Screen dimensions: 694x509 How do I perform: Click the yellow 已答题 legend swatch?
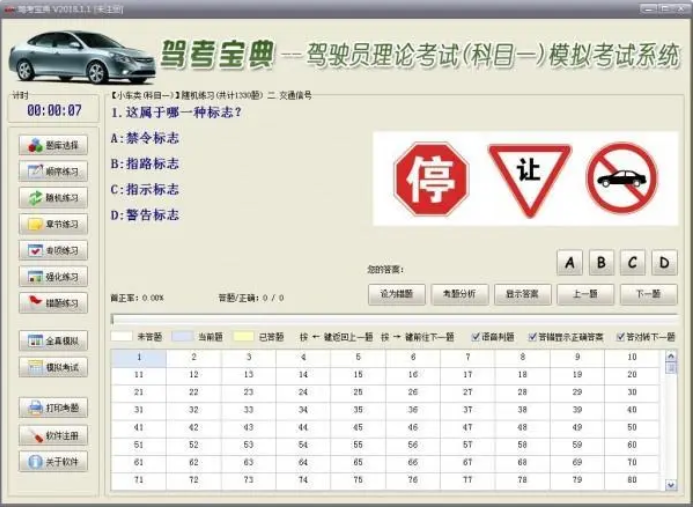click(243, 336)
